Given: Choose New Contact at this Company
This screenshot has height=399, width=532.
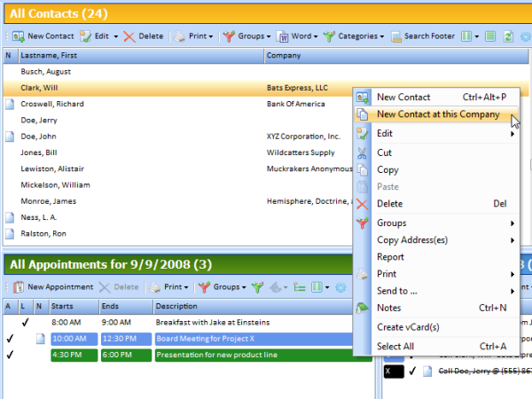Looking at the screenshot, I should 436,114.
